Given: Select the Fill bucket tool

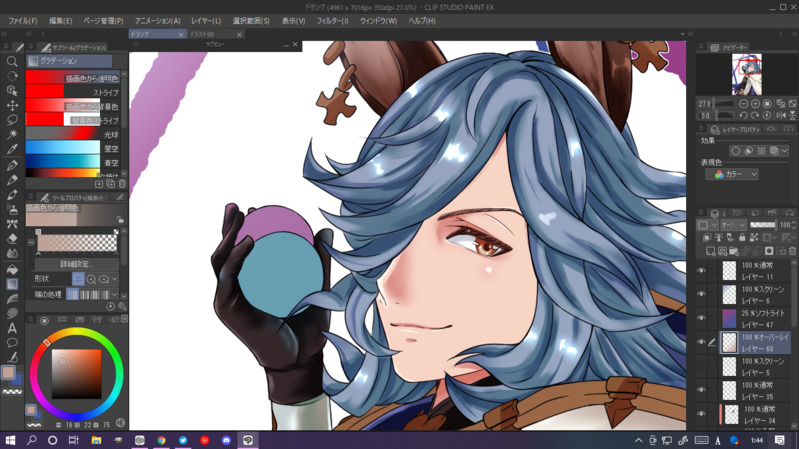Looking at the screenshot, I should tap(12, 270).
